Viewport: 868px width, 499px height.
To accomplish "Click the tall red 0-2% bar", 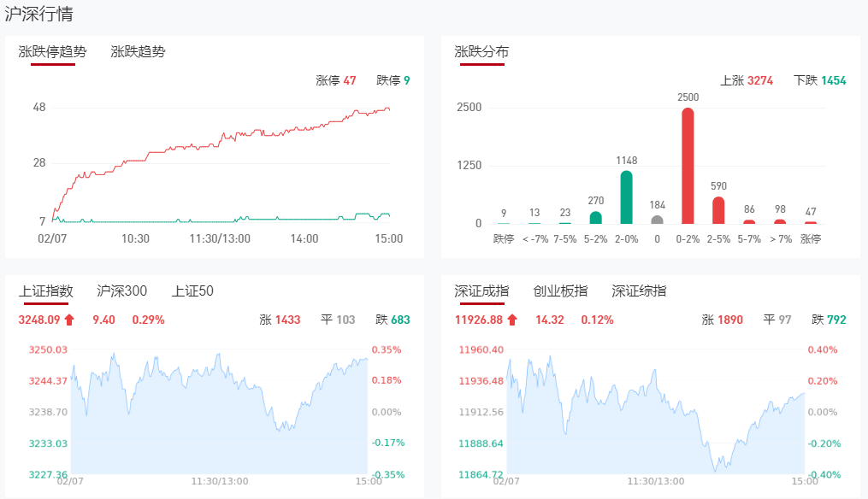I will click(688, 166).
